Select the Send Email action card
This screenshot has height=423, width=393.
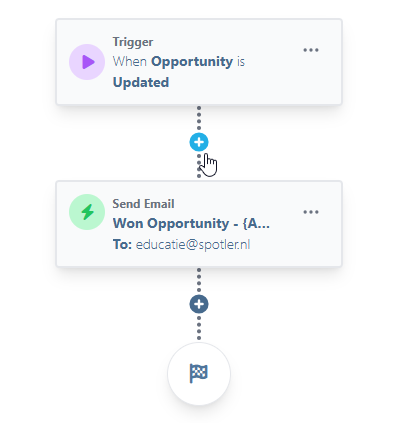(x=199, y=224)
